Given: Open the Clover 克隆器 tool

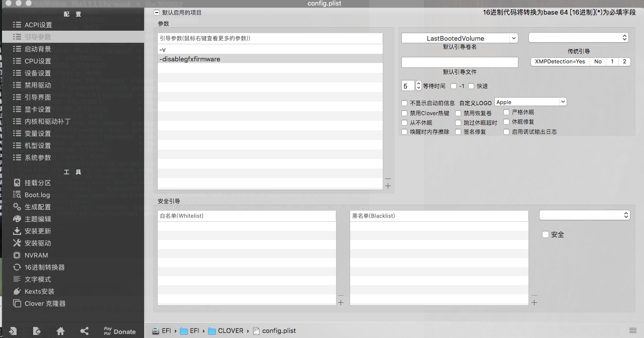Looking at the screenshot, I should 39,303.
